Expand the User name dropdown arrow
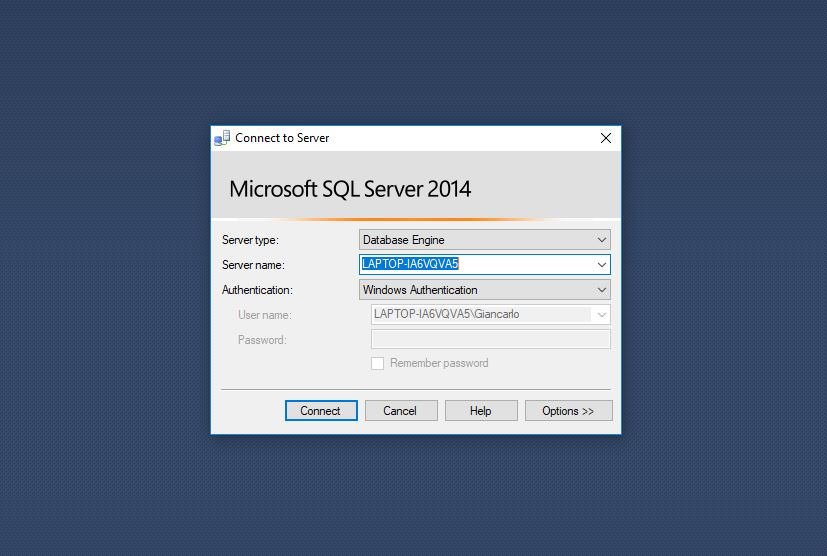The image size is (827, 556). [602, 314]
